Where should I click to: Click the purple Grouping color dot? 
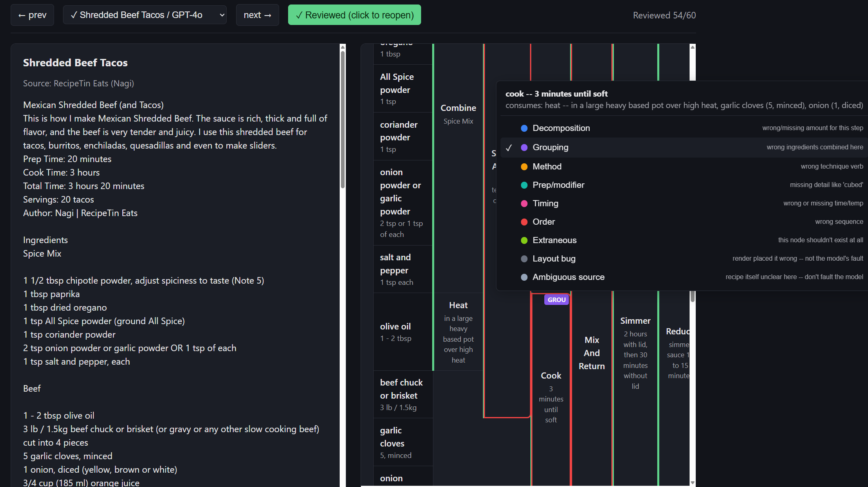pos(524,147)
